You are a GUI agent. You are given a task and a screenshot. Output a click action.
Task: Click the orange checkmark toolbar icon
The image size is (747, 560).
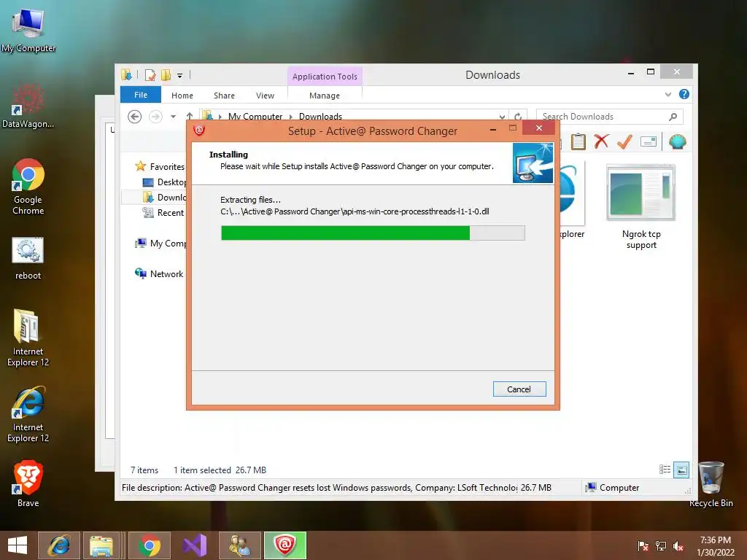[x=624, y=141]
